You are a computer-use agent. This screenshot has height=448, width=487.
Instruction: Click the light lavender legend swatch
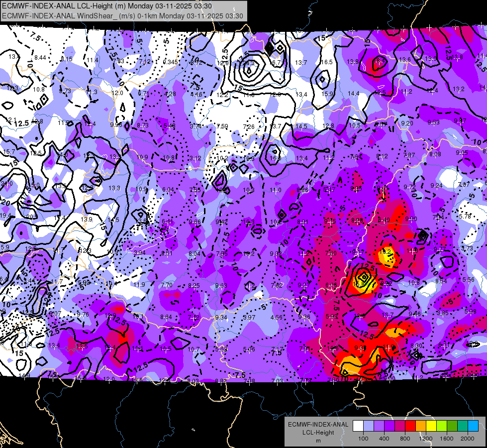pos(369,426)
